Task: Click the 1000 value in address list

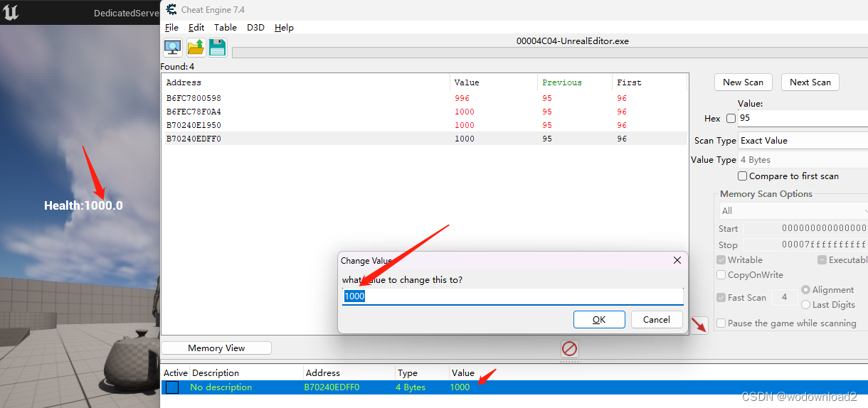Action: point(460,387)
